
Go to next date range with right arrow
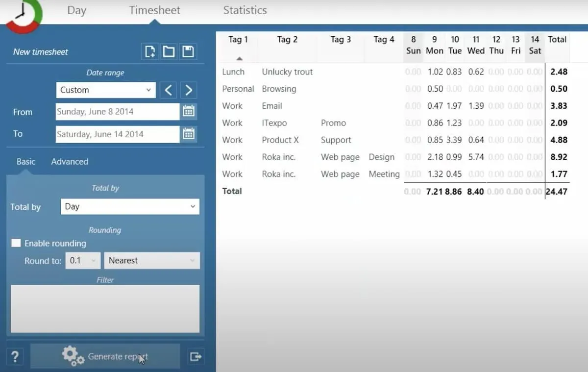(189, 90)
